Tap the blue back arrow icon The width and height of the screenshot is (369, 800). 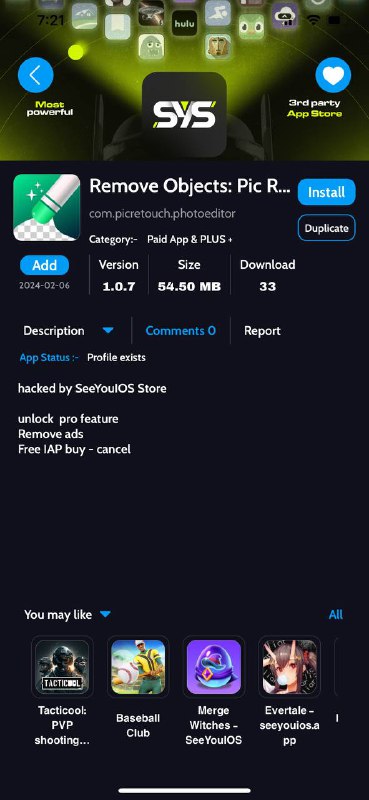[35, 76]
